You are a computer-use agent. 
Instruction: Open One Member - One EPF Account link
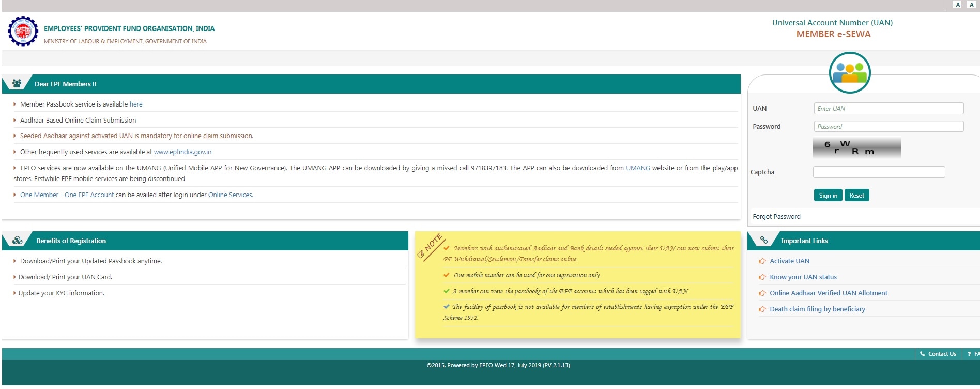click(x=67, y=194)
